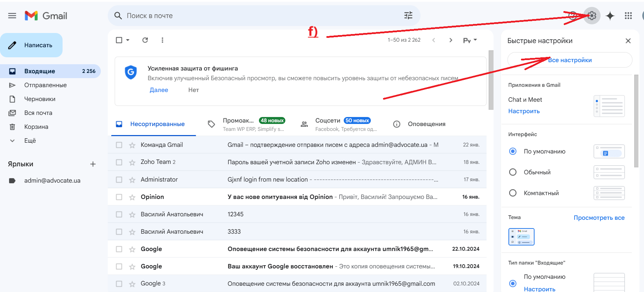Switch to Несортированные tab
The height and width of the screenshot is (292, 644).
pyautogui.click(x=154, y=124)
